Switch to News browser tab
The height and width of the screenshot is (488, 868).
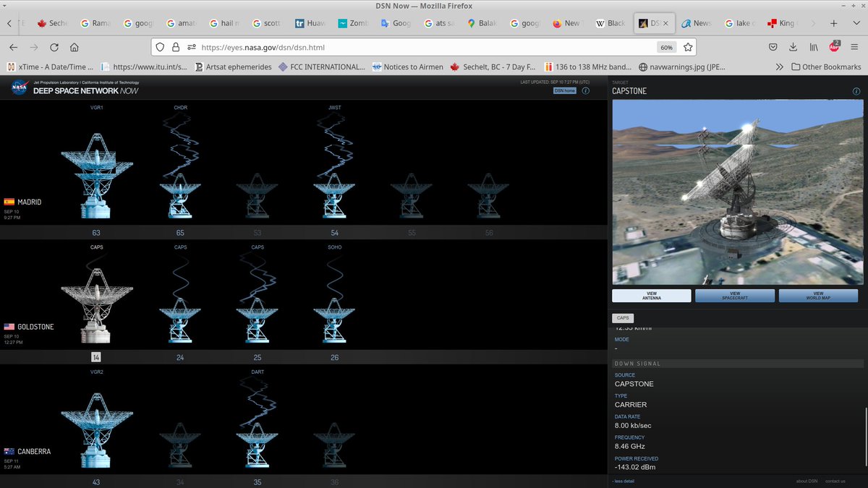tap(696, 23)
